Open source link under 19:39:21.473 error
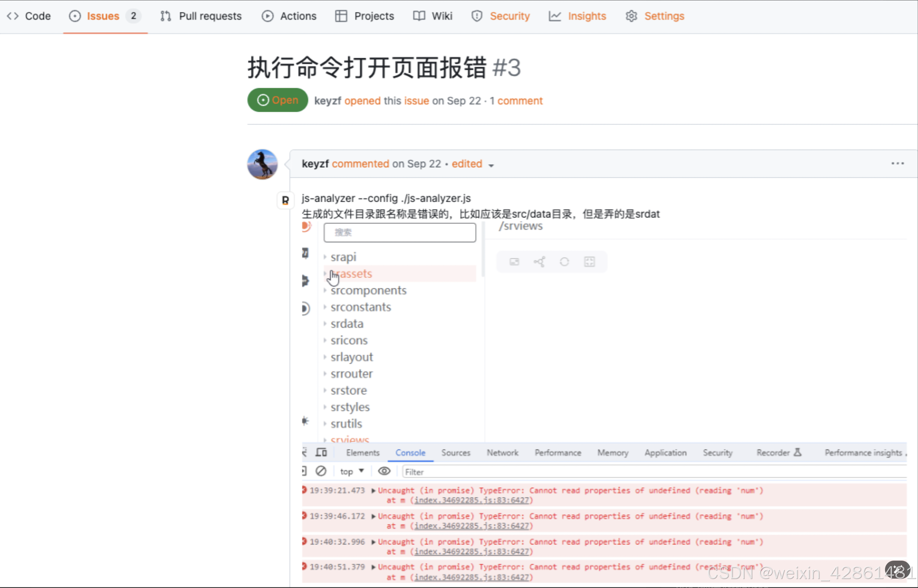 (x=472, y=500)
